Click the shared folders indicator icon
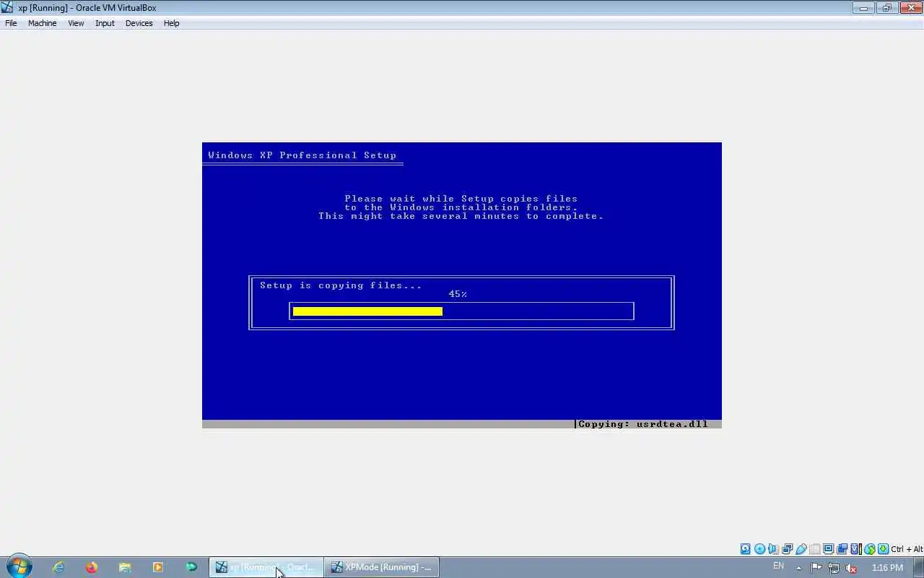The height and width of the screenshot is (578, 924). 815,549
